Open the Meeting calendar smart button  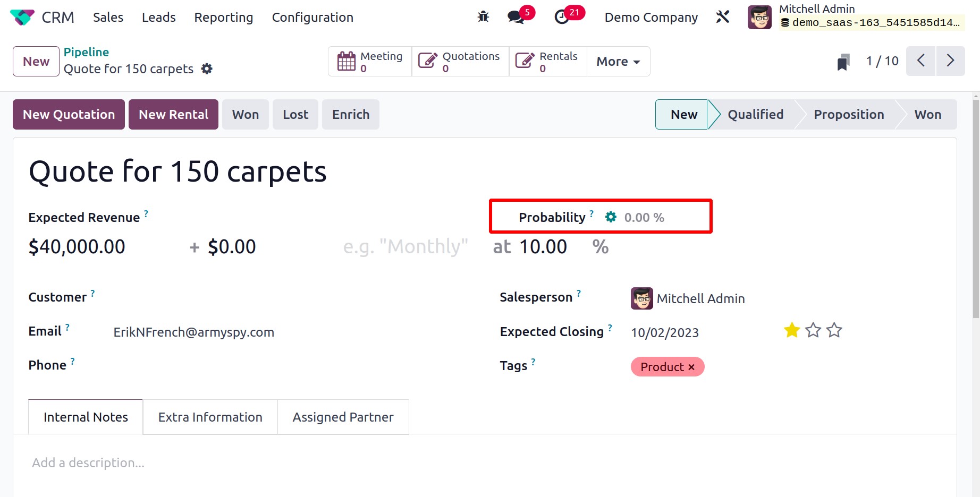370,62
